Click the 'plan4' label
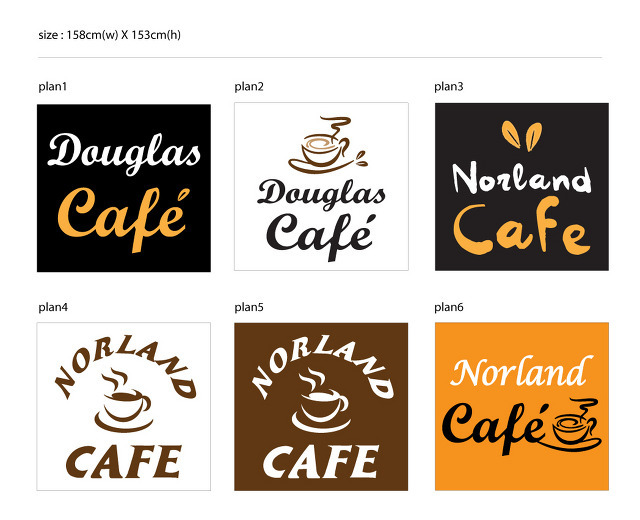The height and width of the screenshot is (520, 640). 53,307
